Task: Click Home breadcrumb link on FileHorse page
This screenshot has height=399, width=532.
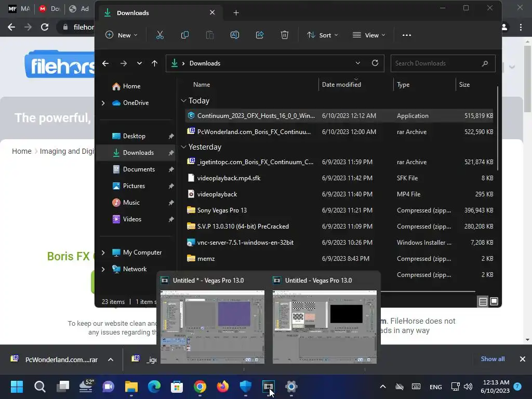Action: [x=22, y=151]
